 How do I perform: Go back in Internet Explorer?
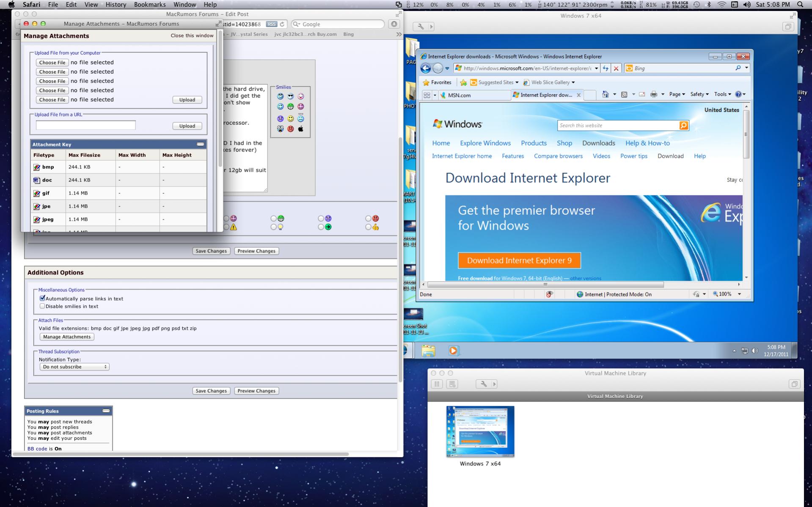click(x=426, y=68)
